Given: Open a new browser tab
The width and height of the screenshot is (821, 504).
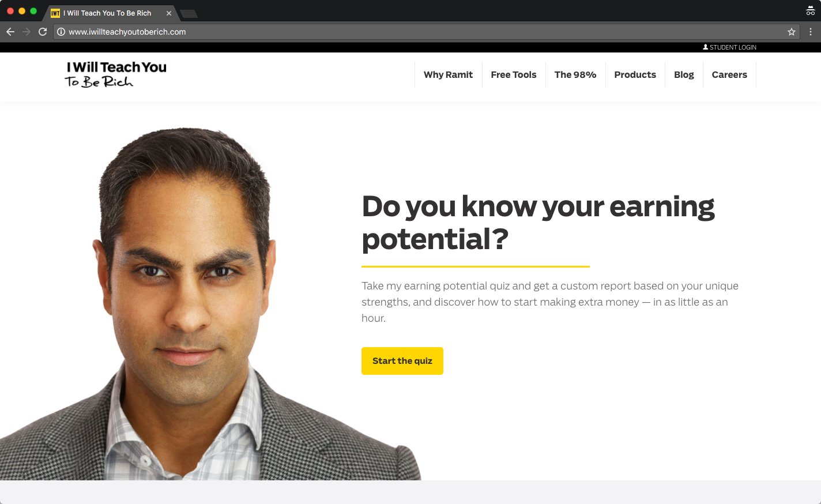Looking at the screenshot, I should coord(189,13).
